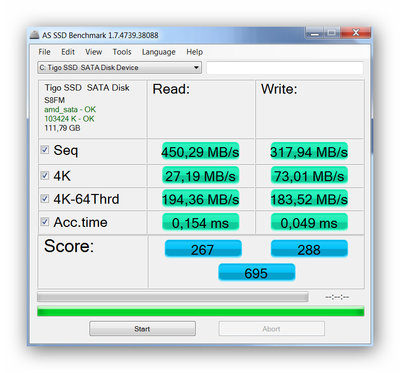The height and width of the screenshot is (373, 400).
Task: Uncheck the 4K test checkbox
Action: coord(45,175)
